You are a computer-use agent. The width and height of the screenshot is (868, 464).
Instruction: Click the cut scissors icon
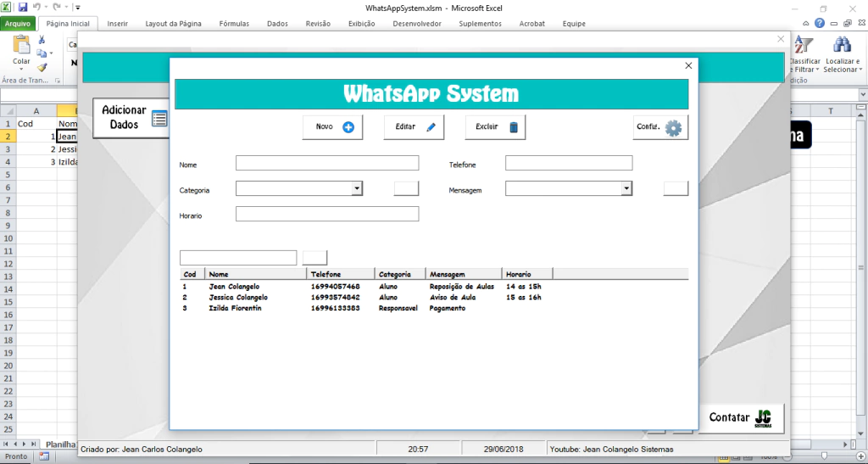pos(42,40)
